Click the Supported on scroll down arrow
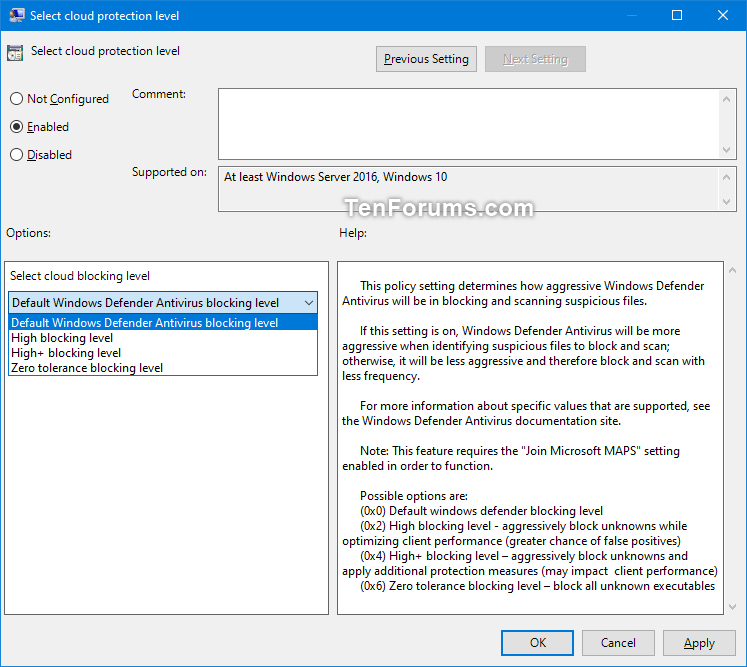 727,202
